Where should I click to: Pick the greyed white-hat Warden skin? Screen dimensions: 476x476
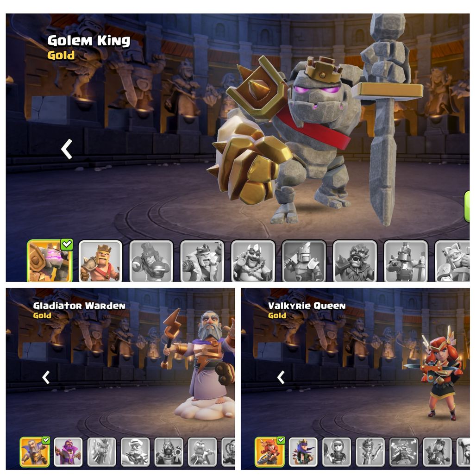(x=135, y=452)
